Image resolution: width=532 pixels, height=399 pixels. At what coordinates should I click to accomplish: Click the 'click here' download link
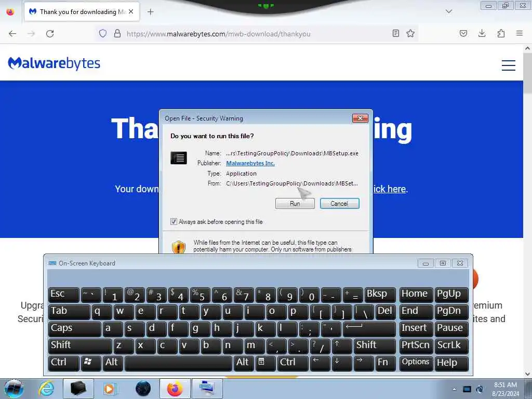click(390, 189)
